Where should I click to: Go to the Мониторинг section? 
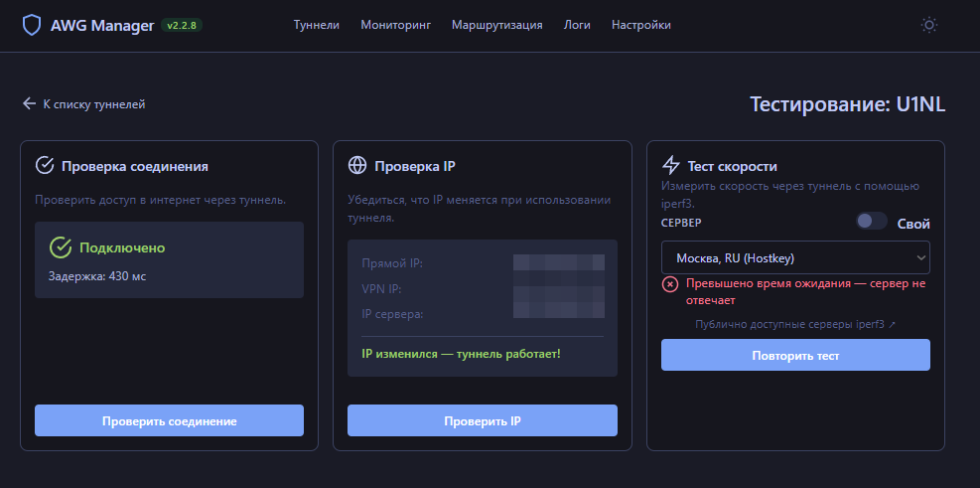point(395,25)
